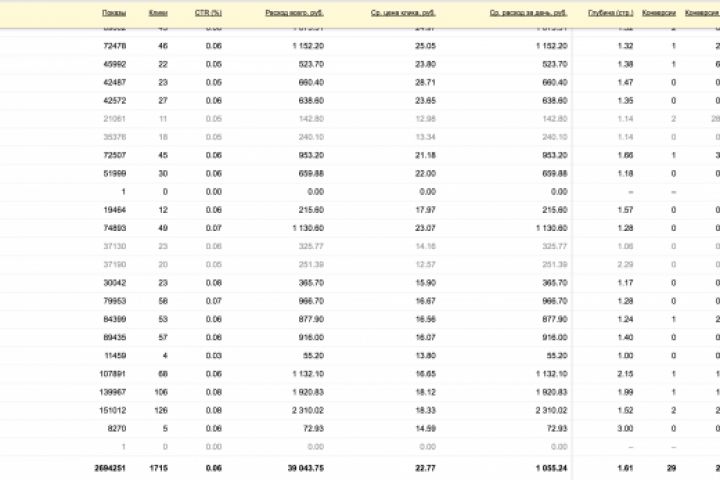The height and width of the screenshot is (480, 720).
Task: Click the first Конверсии column header
Action: 660,13
